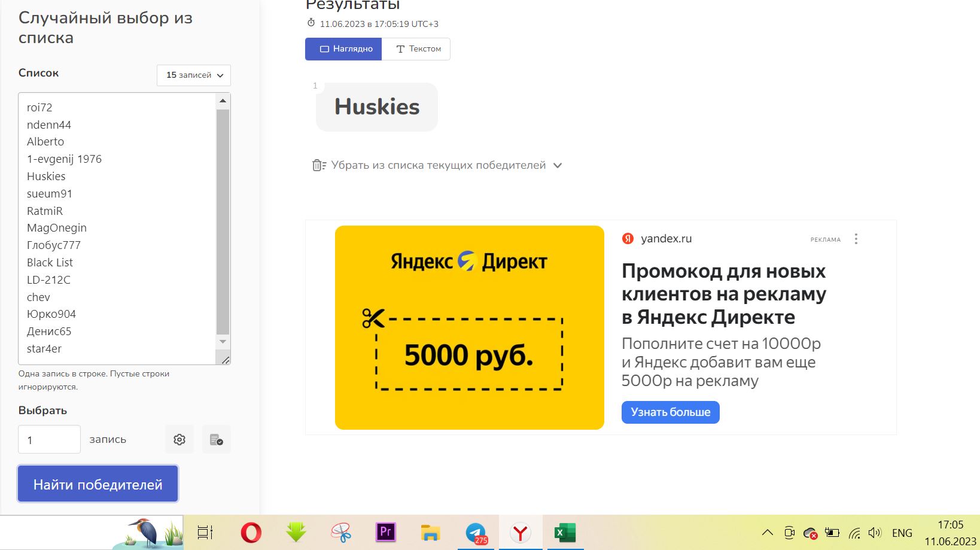The width and height of the screenshot is (980, 550).
Task: Click the list scrollbar up arrow
Action: 223,101
